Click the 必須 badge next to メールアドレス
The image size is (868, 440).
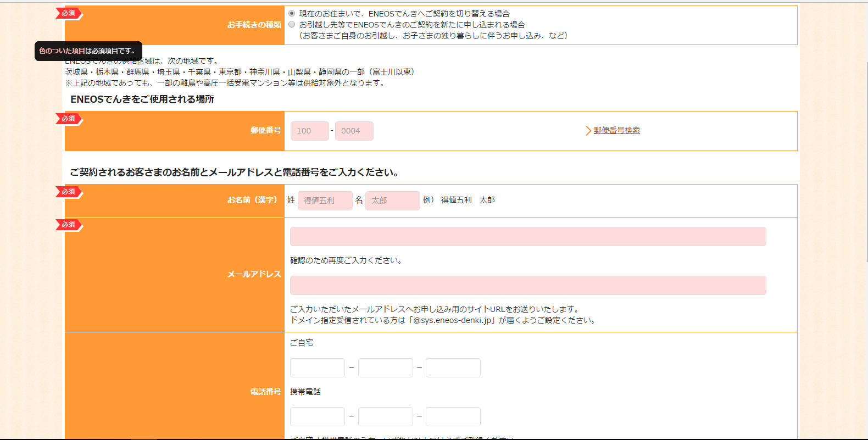pos(69,225)
